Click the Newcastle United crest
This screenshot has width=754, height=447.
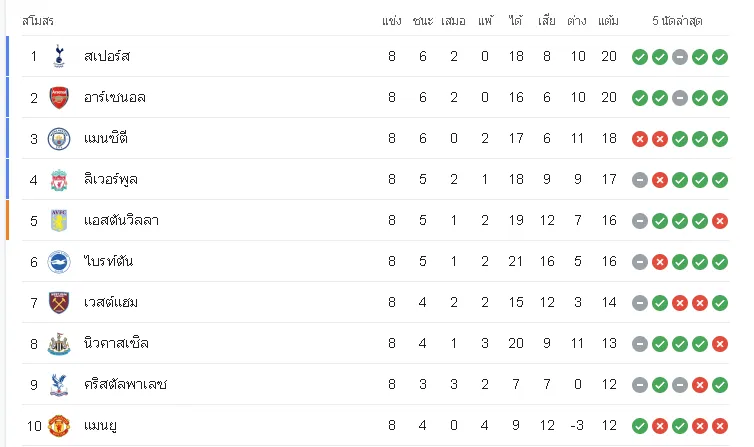[x=59, y=344]
